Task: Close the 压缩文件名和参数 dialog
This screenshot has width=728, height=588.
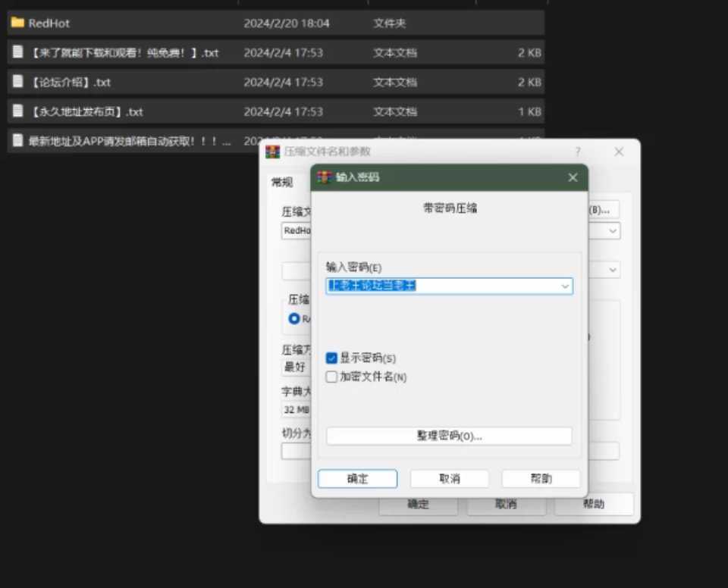Action: tap(619, 152)
